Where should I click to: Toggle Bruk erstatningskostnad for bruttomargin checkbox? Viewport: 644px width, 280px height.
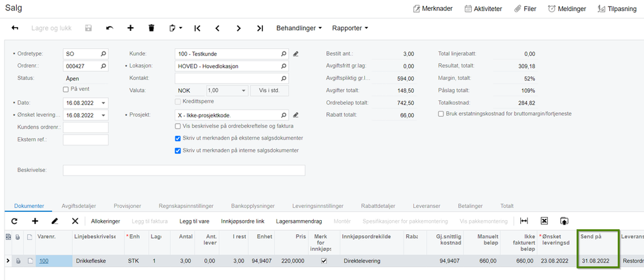coord(441,113)
